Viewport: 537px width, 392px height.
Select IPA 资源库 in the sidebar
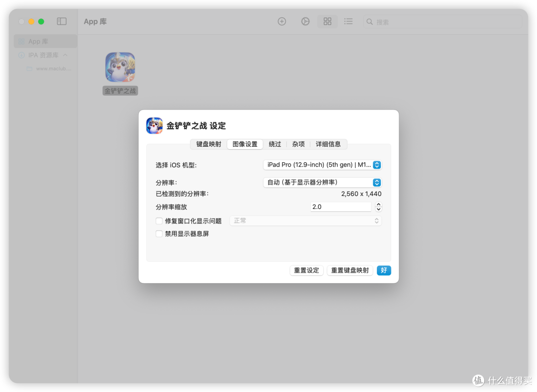[43, 55]
